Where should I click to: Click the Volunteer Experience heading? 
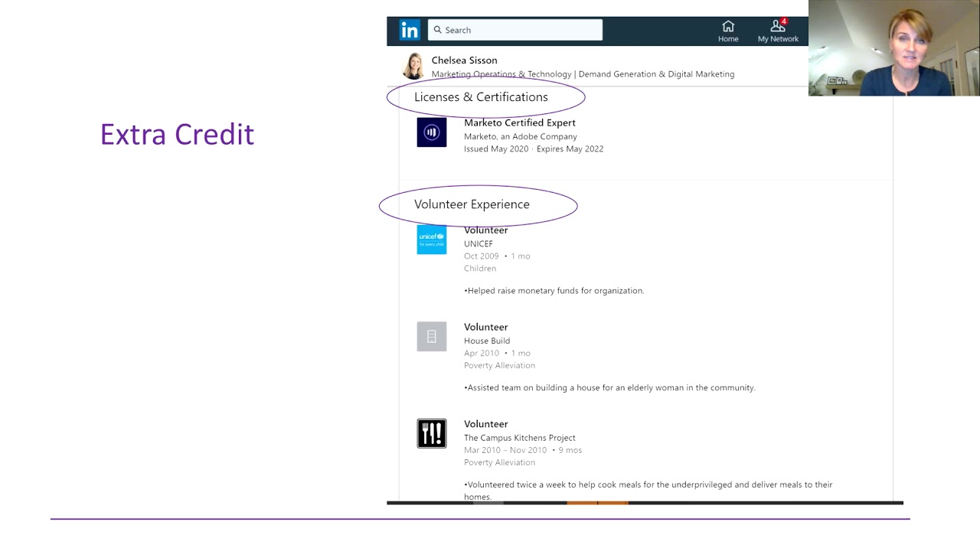[x=472, y=204]
